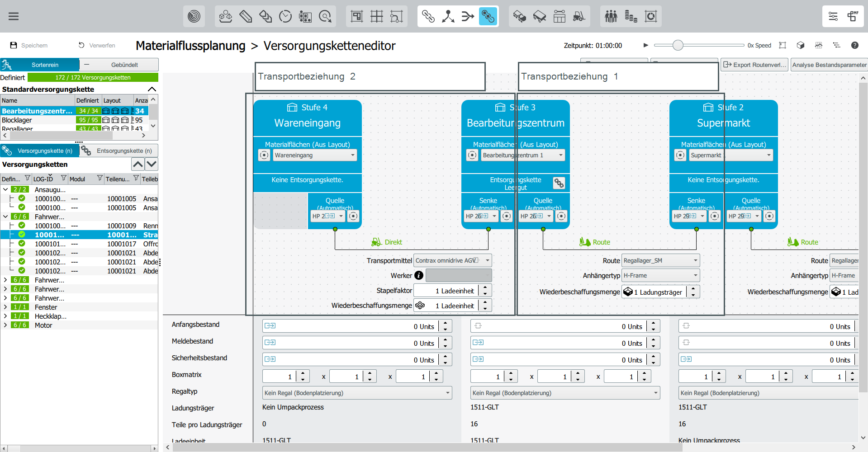Click the people/workers icon in toolbar
The height and width of the screenshot is (452, 868).
[611, 17]
